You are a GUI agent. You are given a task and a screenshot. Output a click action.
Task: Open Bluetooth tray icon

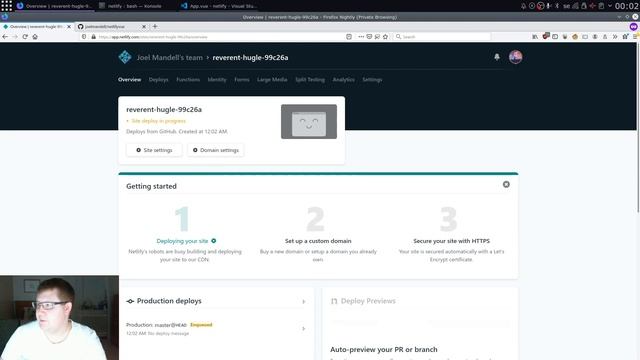click(x=557, y=6)
